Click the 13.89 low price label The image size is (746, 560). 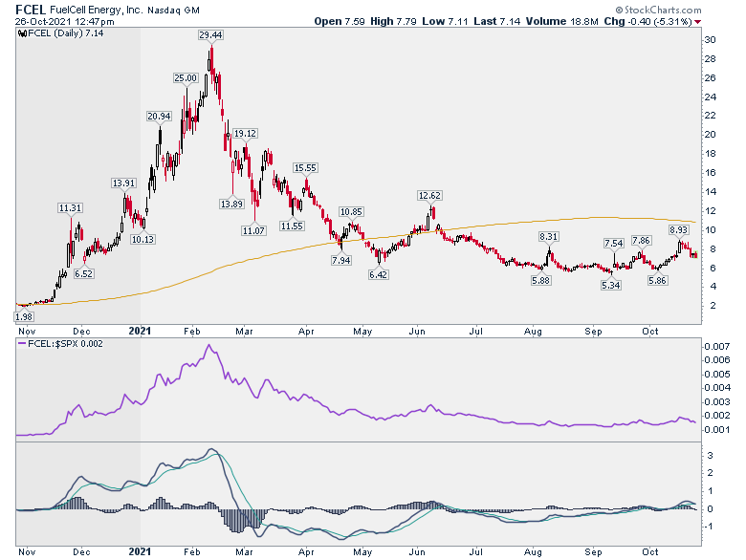pyautogui.click(x=231, y=204)
